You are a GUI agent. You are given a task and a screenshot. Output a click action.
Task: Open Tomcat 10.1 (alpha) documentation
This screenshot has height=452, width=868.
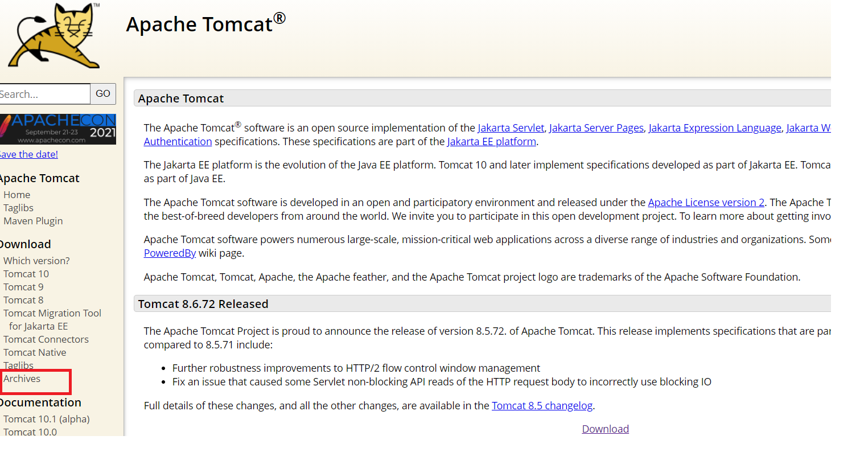point(46,418)
